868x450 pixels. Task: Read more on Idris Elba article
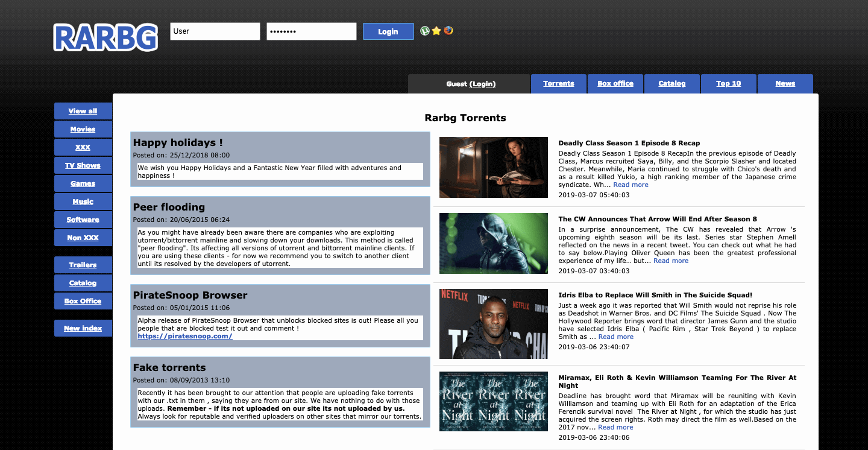[616, 337]
